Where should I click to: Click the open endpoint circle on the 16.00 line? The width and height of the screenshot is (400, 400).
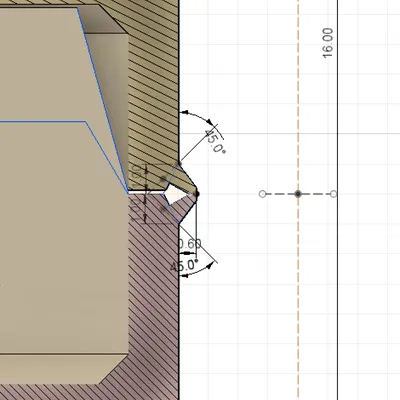click(333, 194)
